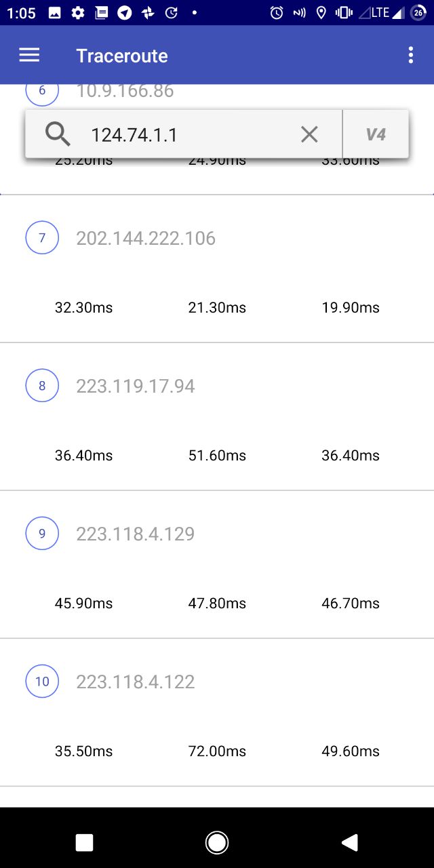Tap the hop 7 number circle

coord(42,238)
